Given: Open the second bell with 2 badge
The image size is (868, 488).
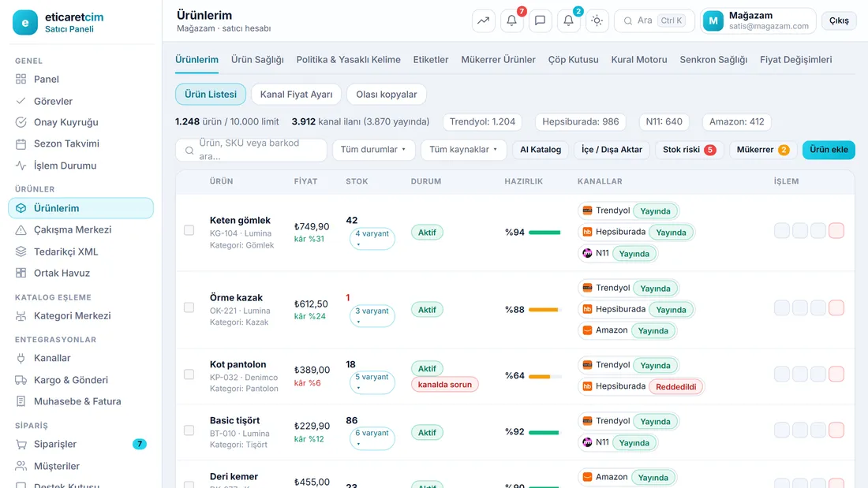Looking at the screenshot, I should pos(568,20).
